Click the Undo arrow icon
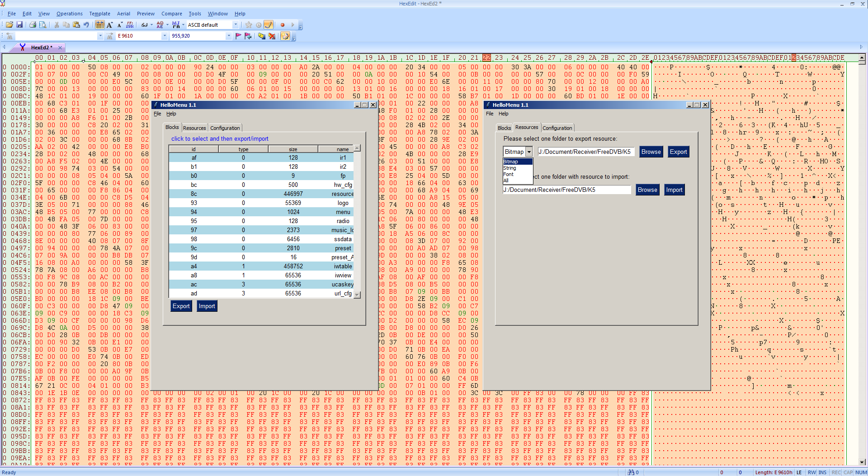Viewport: 868px width, 476px height. (86, 25)
